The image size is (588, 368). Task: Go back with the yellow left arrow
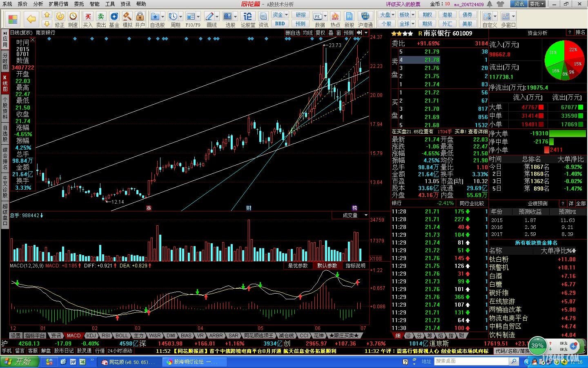[x=31, y=19]
